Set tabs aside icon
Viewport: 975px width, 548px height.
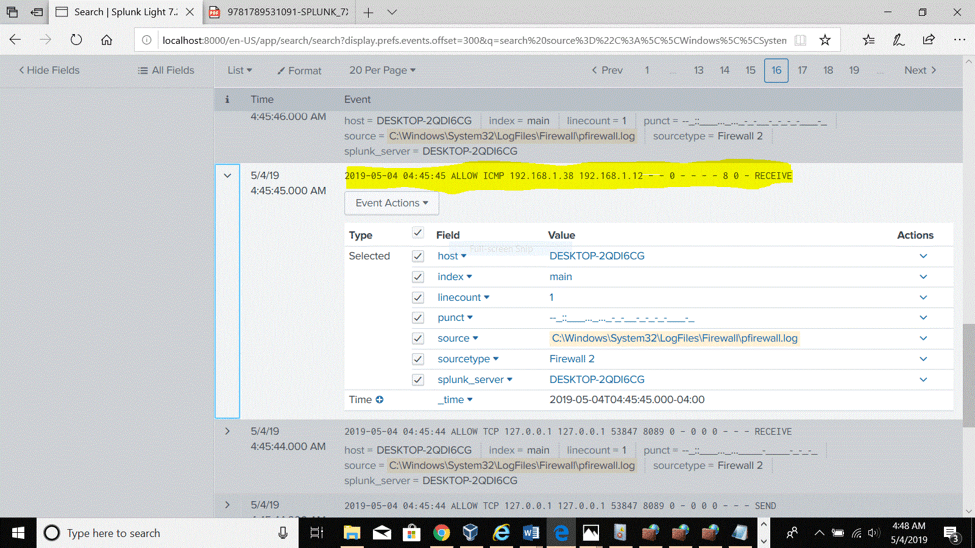tap(37, 12)
